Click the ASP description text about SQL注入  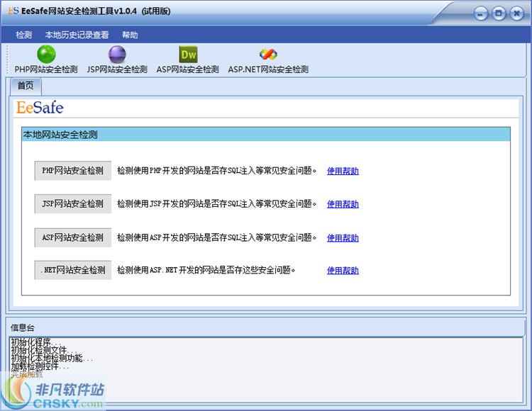[x=216, y=237]
